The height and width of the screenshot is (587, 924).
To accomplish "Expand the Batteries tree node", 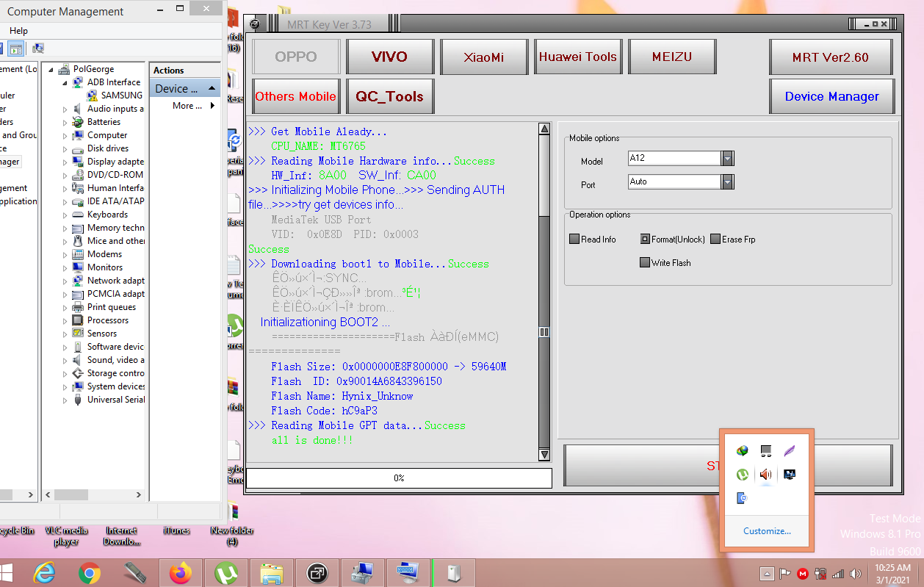I will (x=65, y=123).
